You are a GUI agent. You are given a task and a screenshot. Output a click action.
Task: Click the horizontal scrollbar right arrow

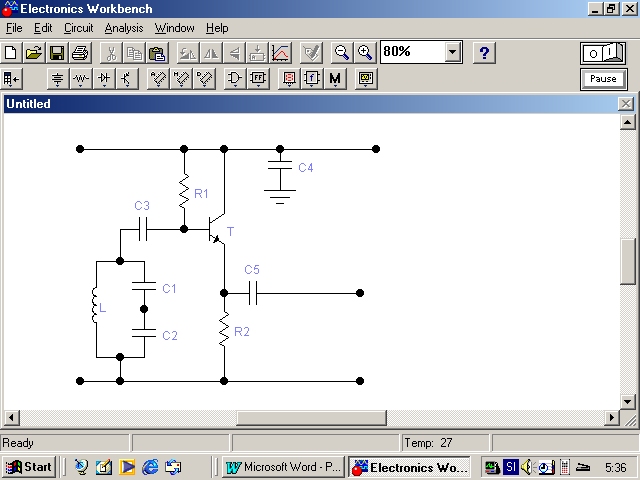pos(611,418)
